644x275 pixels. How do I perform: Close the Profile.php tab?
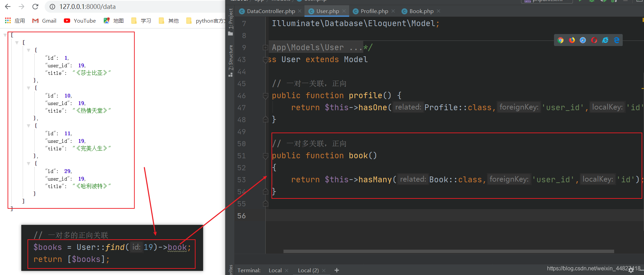click(x=393, y=11)
